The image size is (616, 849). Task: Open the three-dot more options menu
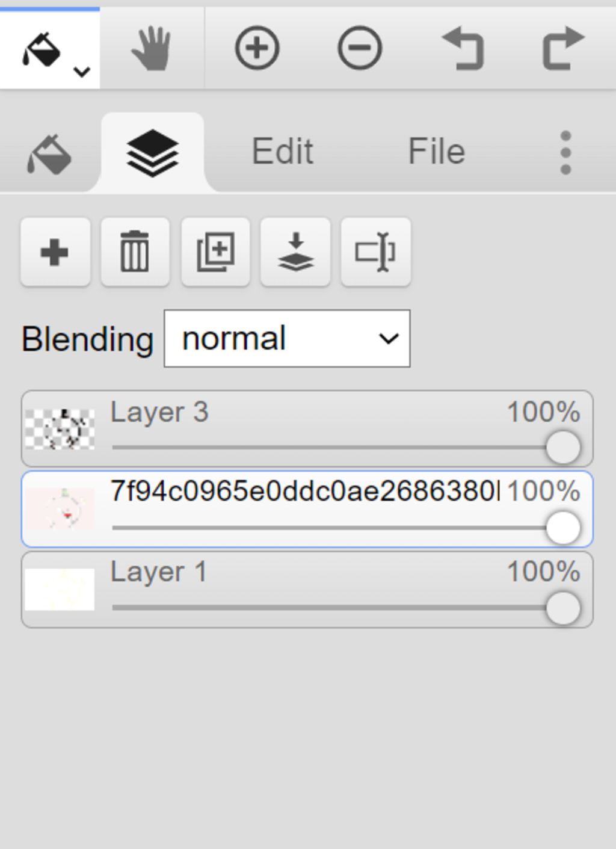coord(565,153)
